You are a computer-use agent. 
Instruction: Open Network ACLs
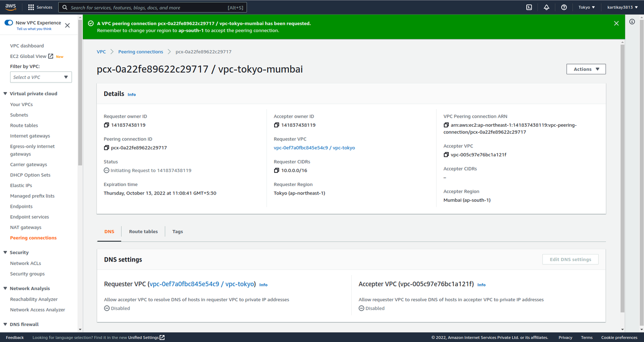[26, 264]
